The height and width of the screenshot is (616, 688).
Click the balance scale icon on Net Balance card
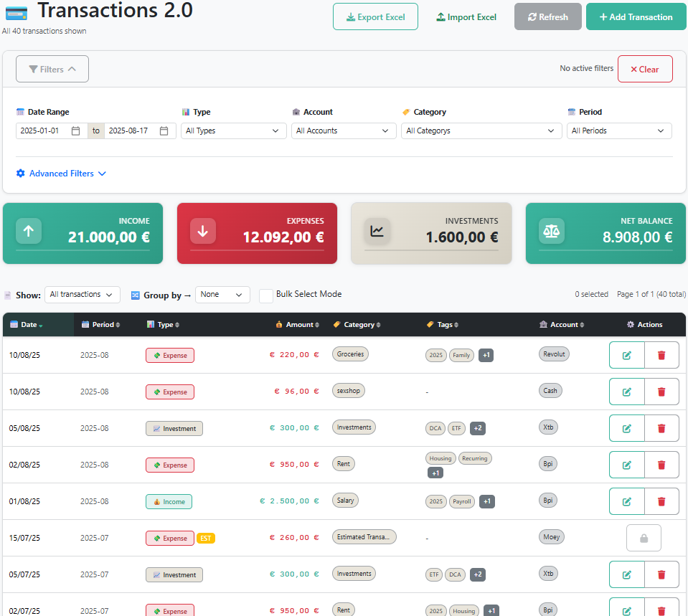tap(552, 231)
